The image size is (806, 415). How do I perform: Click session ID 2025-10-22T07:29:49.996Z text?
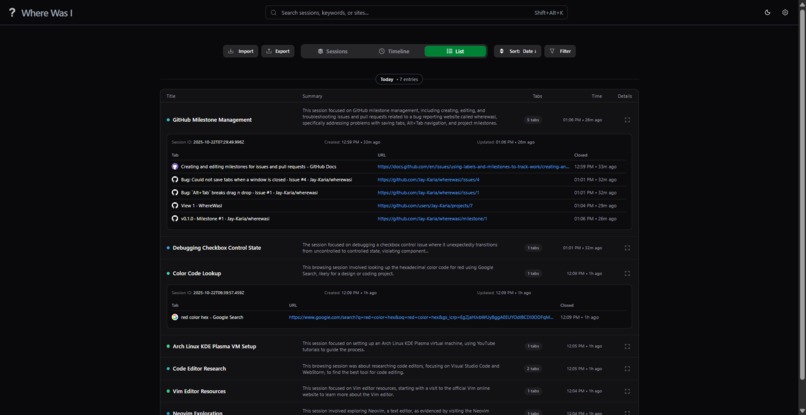218,142
